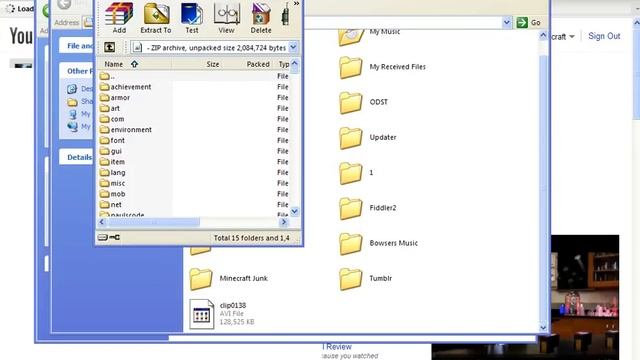Open the ODST folder
Image resolution: width=640 pixels, height=360 pixels.
364,102
